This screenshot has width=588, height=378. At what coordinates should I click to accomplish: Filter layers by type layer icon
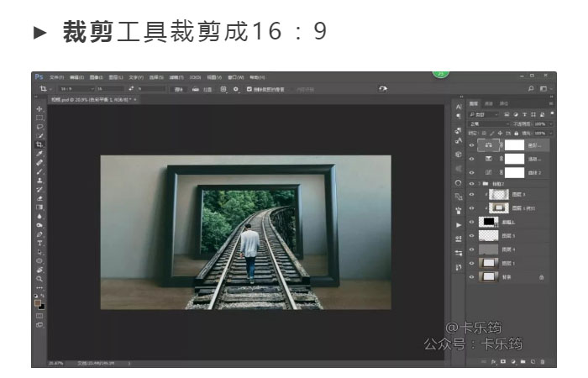(x=524, y=114)
